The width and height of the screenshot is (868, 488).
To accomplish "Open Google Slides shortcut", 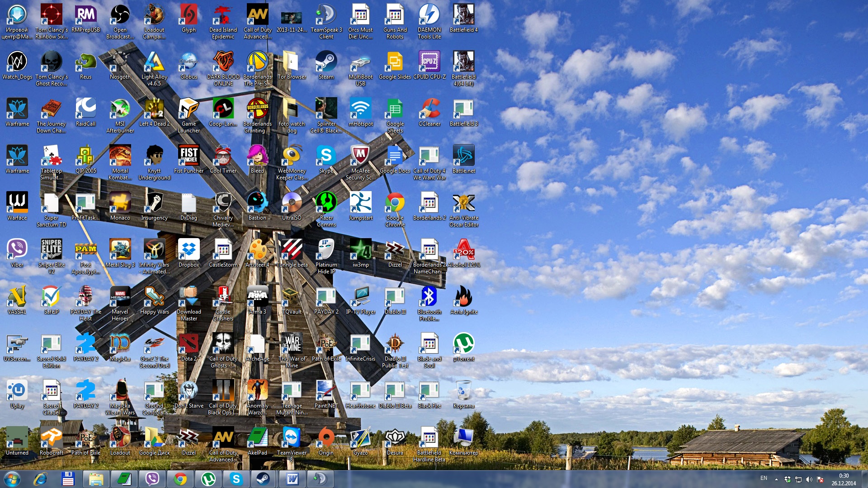I will click(395, 66).
